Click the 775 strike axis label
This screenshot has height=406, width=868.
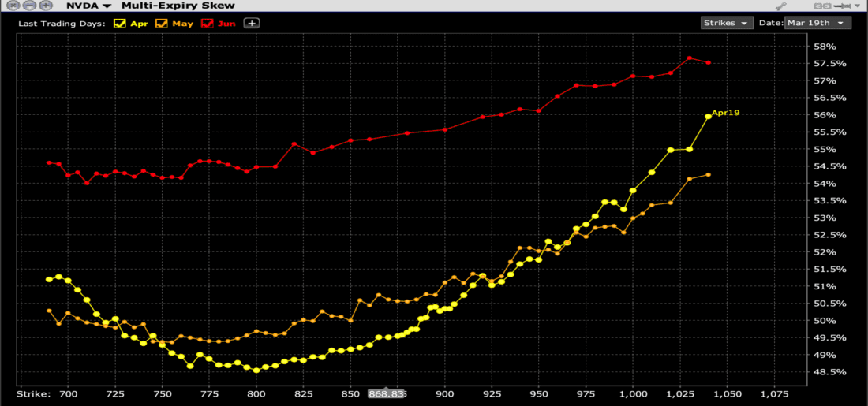209,394
